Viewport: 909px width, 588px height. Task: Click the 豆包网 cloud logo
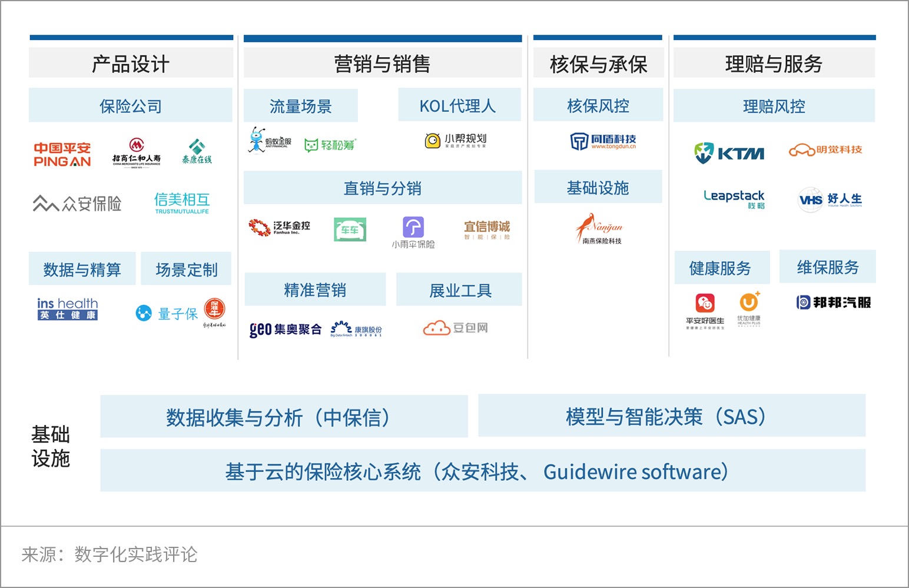click(456, 328)
